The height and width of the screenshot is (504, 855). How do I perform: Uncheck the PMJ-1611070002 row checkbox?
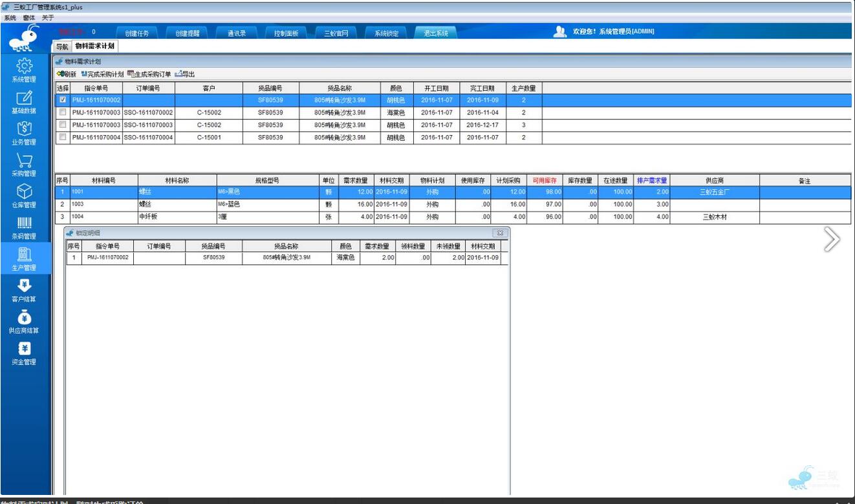tap(63, 100)
